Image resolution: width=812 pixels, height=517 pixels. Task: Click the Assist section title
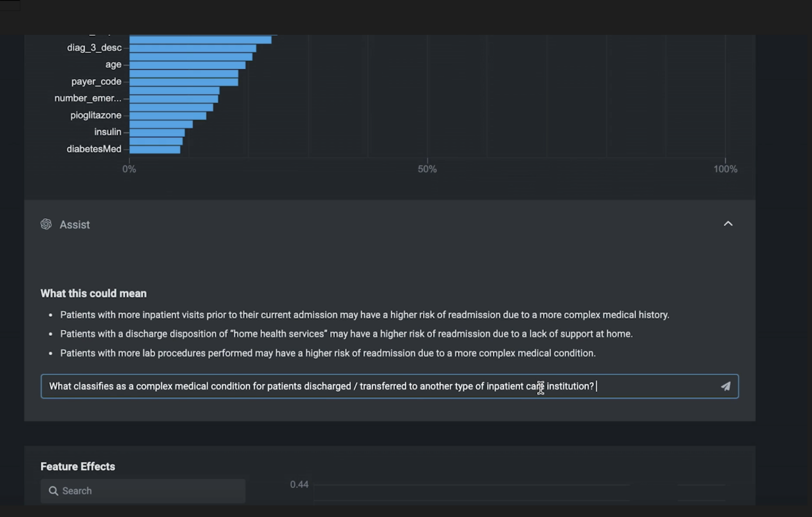pyautogui.click(x=75, y=224)
